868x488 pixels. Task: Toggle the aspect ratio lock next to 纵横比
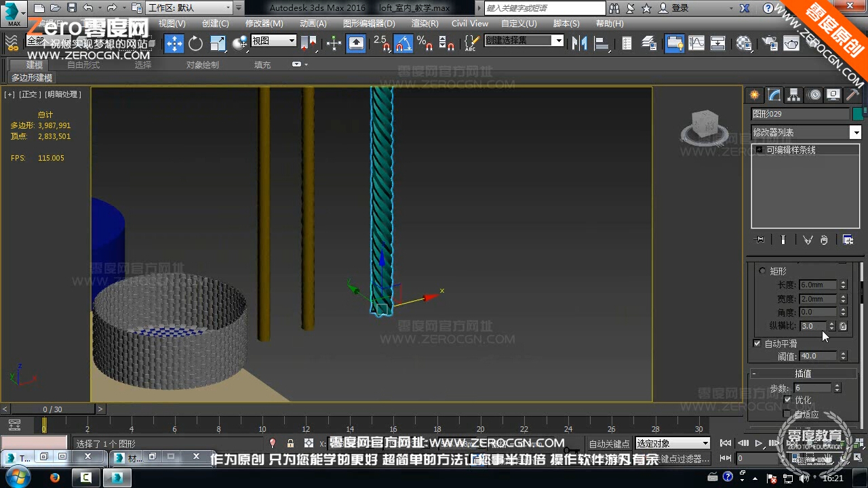click(843, 326)
